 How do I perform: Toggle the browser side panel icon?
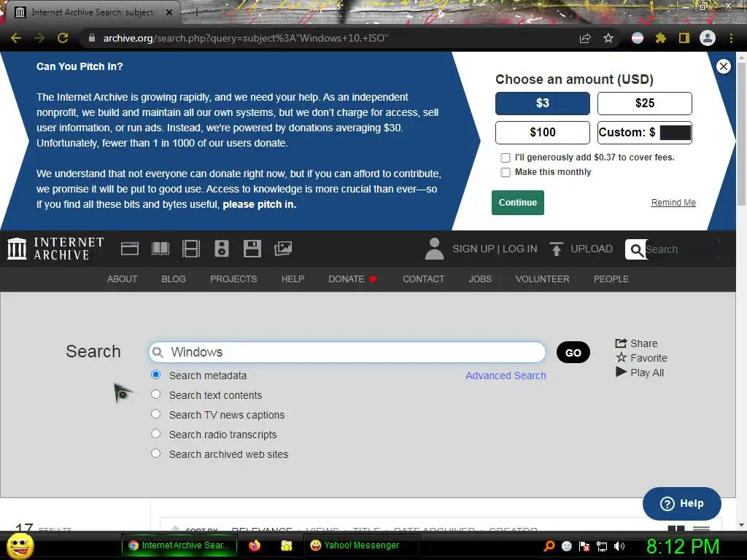click(x=684, y=38)
